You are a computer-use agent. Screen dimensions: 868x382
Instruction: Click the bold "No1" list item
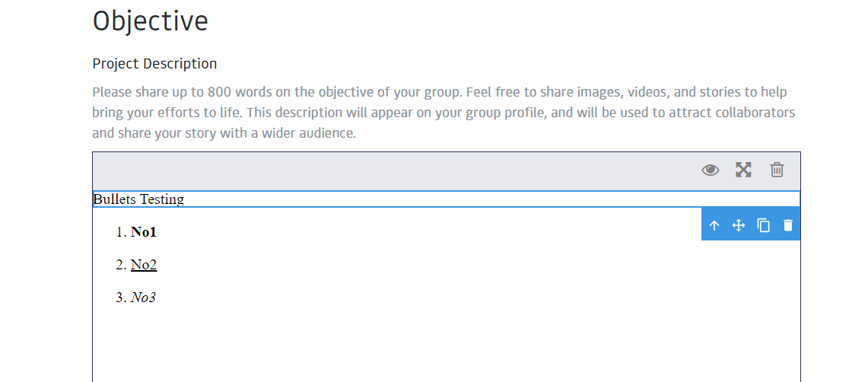pyautogui.click(x=144, y=232)
